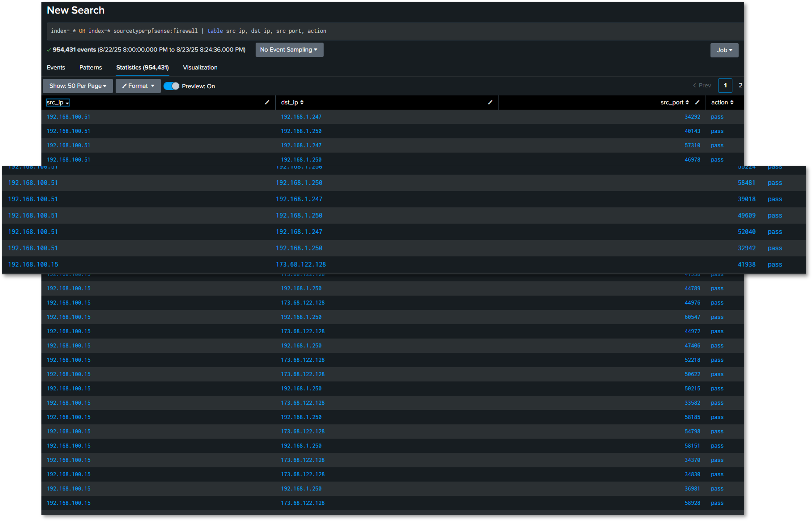Viewport: 812px width, 521px height.
Task: Sort the dst_ip column using its sort arrows
Action: pyautogui.click(x=302, y=102)
